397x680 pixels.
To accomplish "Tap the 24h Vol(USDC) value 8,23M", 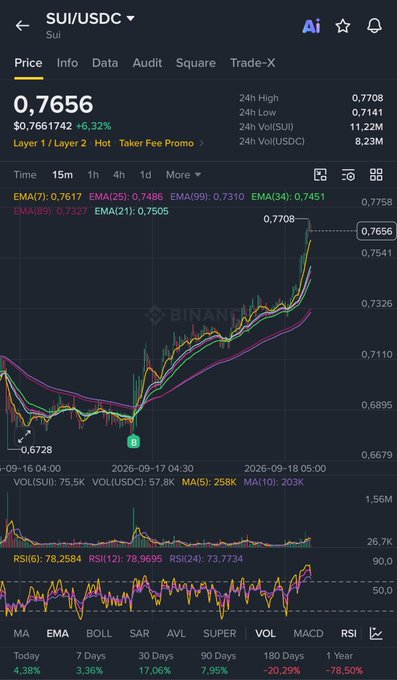I will [x=369, y=141].
